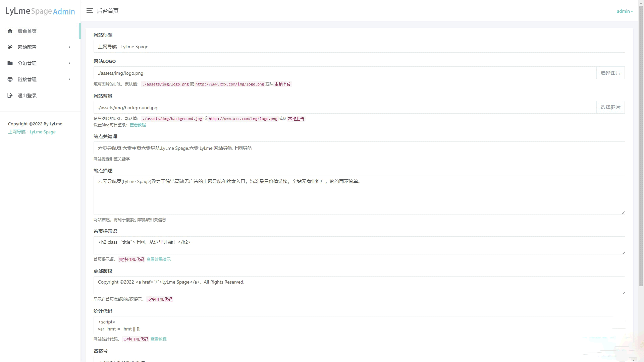Toggle the sidebar with the hamburger menu icon

pos(90,11)
